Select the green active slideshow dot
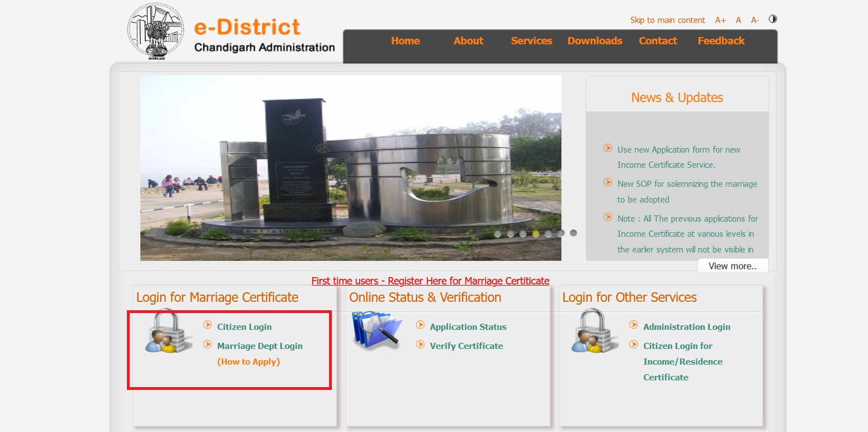This screenshot has width=868, height=432. (x=536, y=233)
